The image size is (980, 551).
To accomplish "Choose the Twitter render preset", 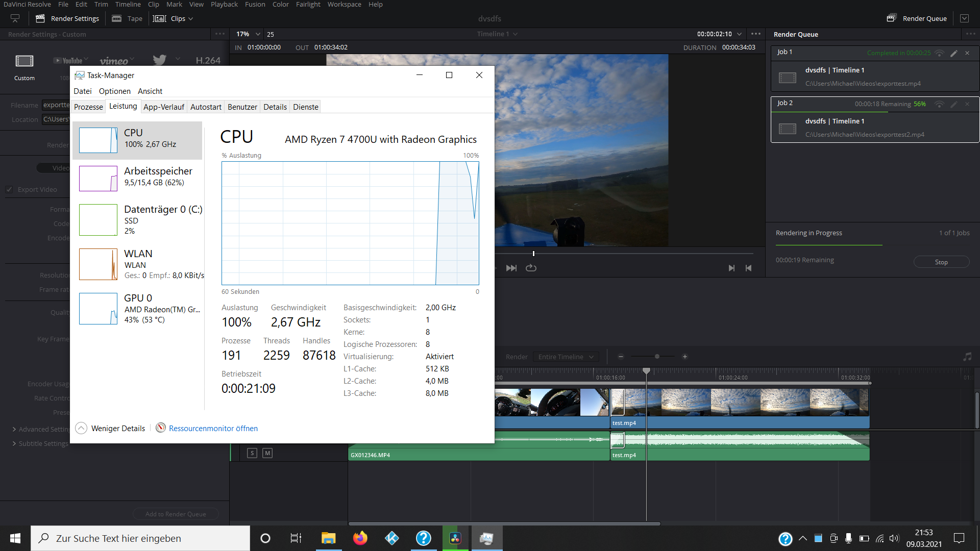I will (x=160, y=60).
